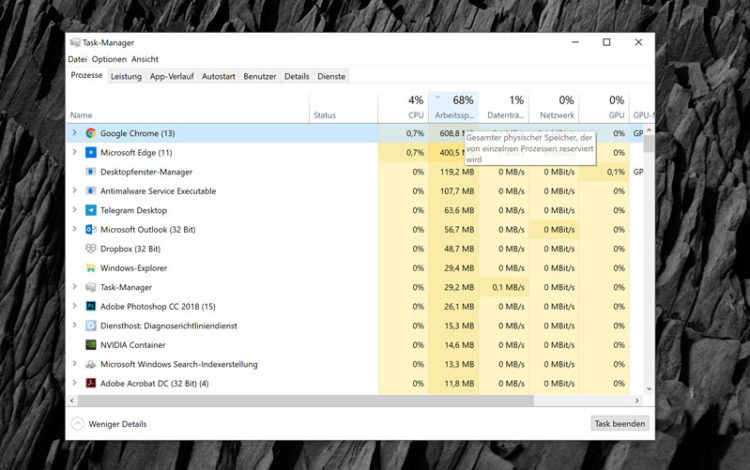Switch to the Details tab
Viewport: 750px width, 470px height.
(297, 77)
